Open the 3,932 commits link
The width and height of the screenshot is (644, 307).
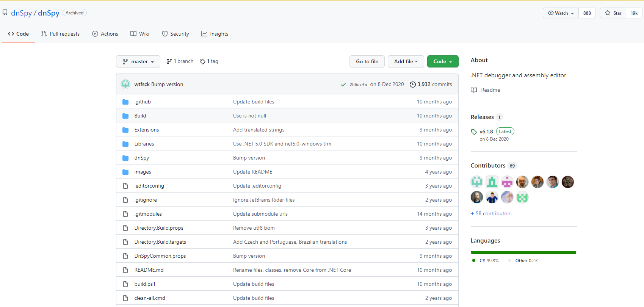coord(431,85)
